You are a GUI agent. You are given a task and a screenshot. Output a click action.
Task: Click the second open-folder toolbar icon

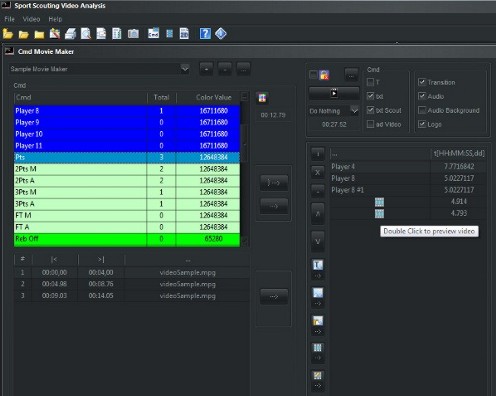[x=24, y=34]
